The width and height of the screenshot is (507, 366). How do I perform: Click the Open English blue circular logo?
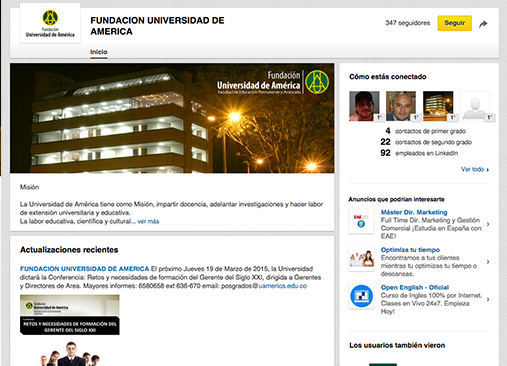tap(361, 296)
